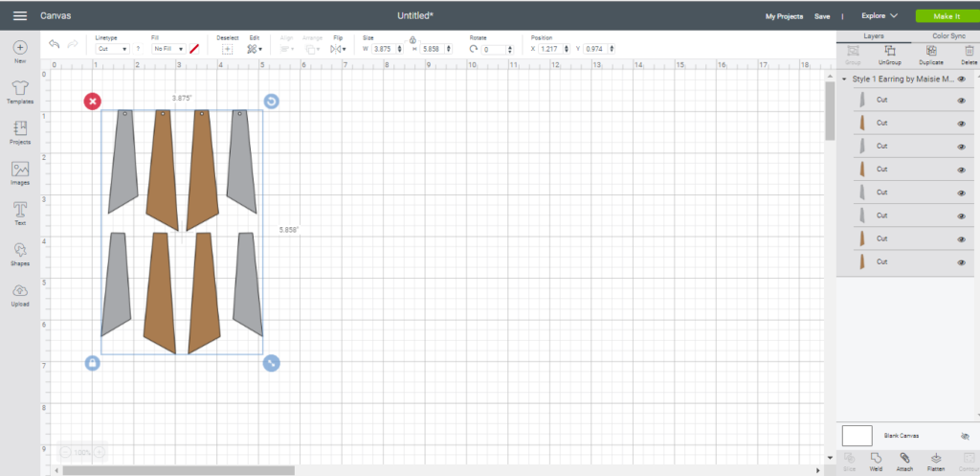Viewport: 980px width, 476px height.
Task: Add Text using the Text tool
Action: click(20, 213)
